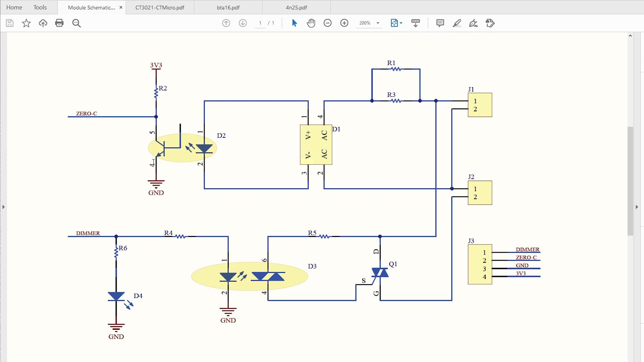The image size is (644, 362).
Task: Open the Tools menu
Action: point(40,7)
